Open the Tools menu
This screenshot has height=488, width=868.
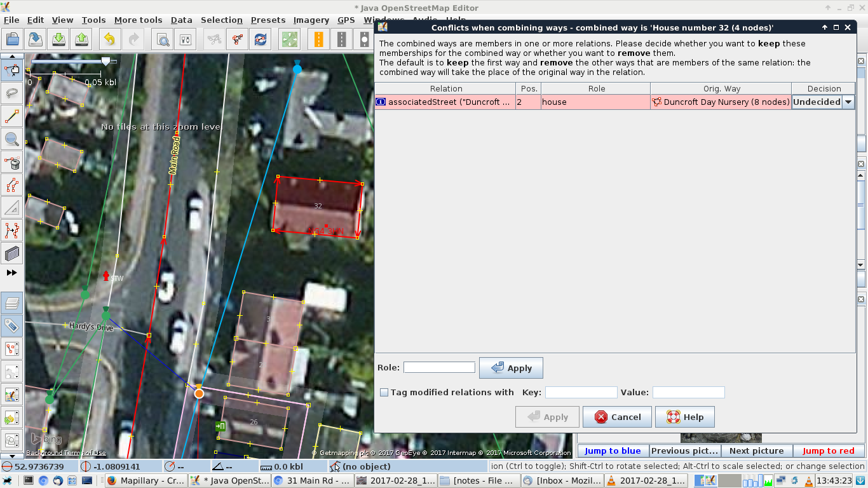click(93, 20)
